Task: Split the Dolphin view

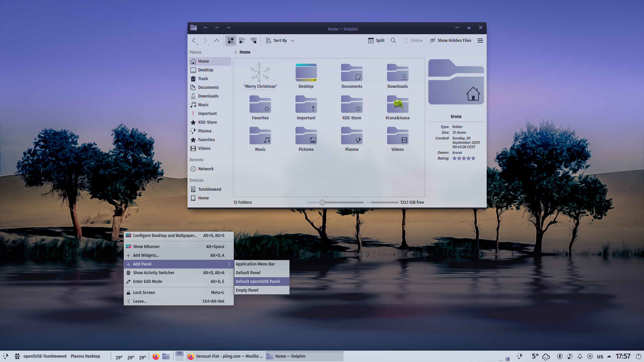Action: tap(376, 41)
